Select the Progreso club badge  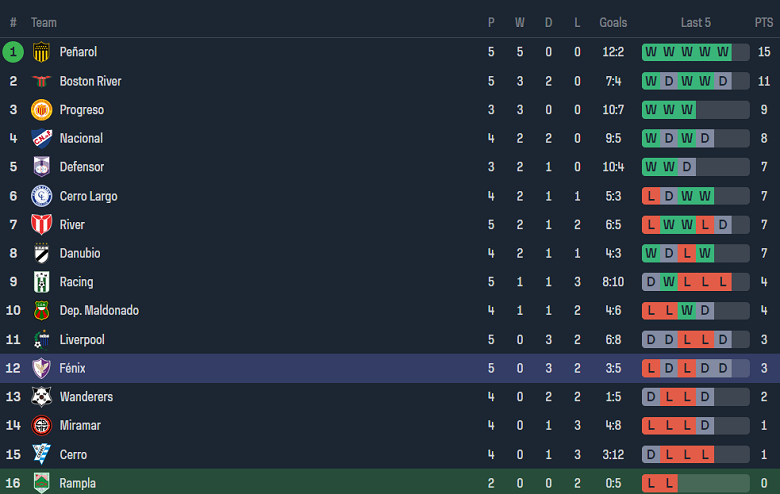click(41, 109)
